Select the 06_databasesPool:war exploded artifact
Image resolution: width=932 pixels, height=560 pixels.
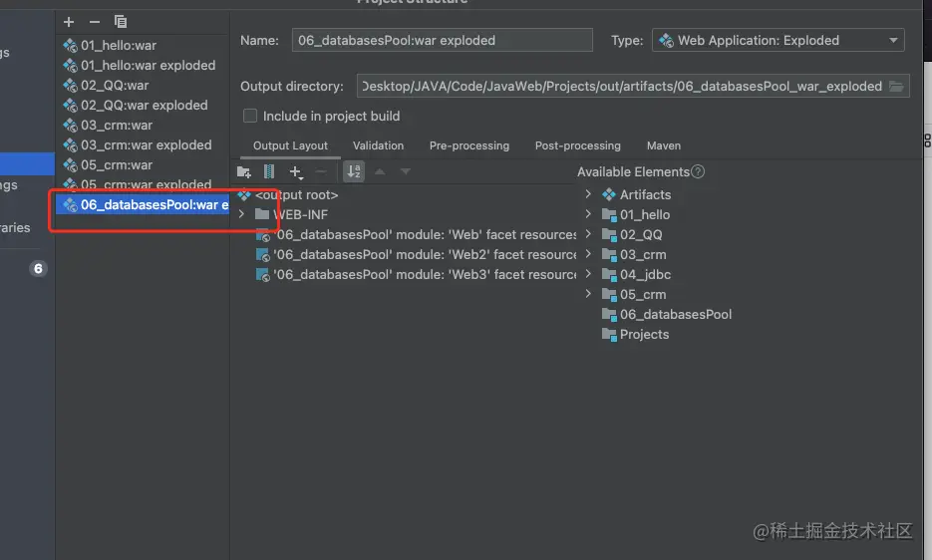[143, 204]
